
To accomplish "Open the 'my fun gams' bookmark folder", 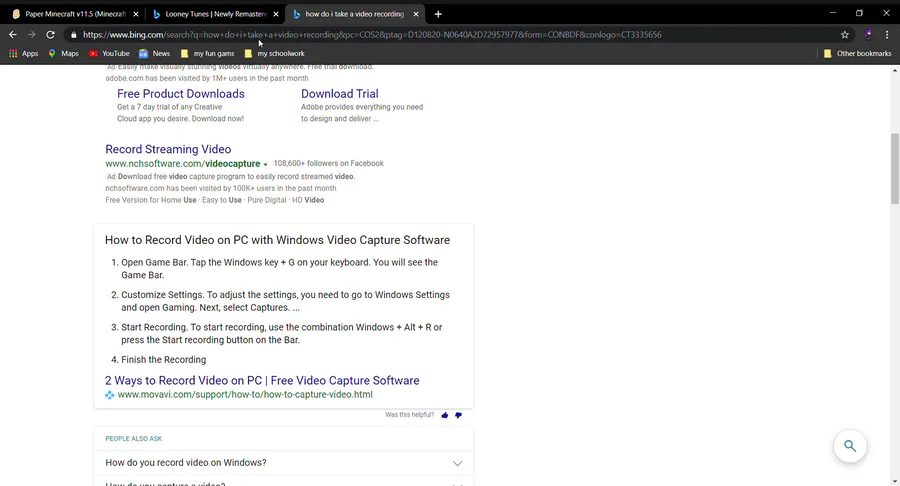I will pos(207,53).
